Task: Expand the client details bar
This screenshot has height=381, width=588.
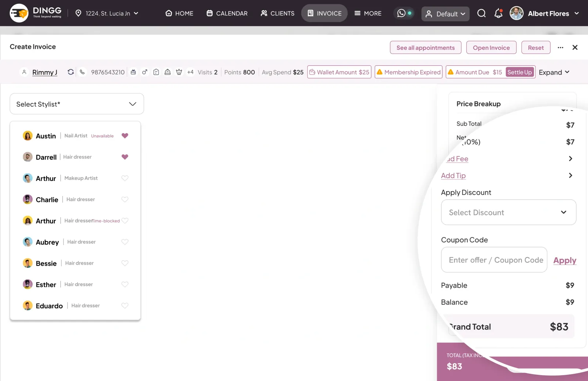Action: click(554, 72)
